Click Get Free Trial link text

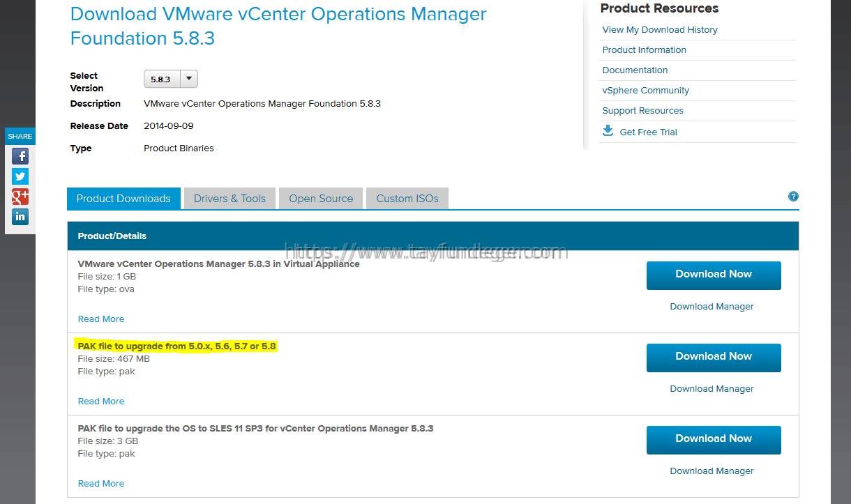648,132
